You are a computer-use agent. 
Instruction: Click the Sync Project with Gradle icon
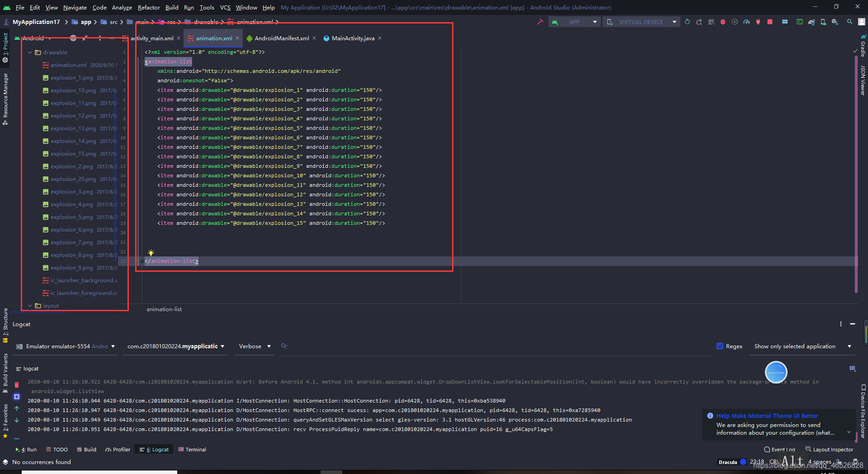tap(811, 22)
